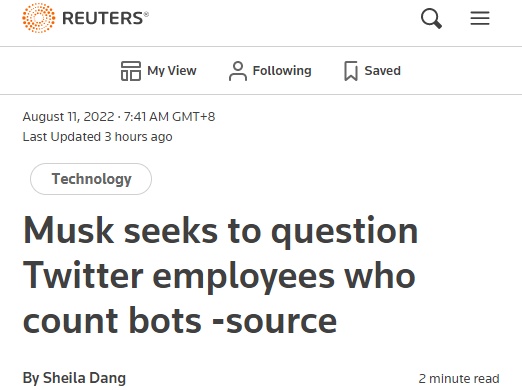Click the Following person icon
522x390 pixels.
238,71
